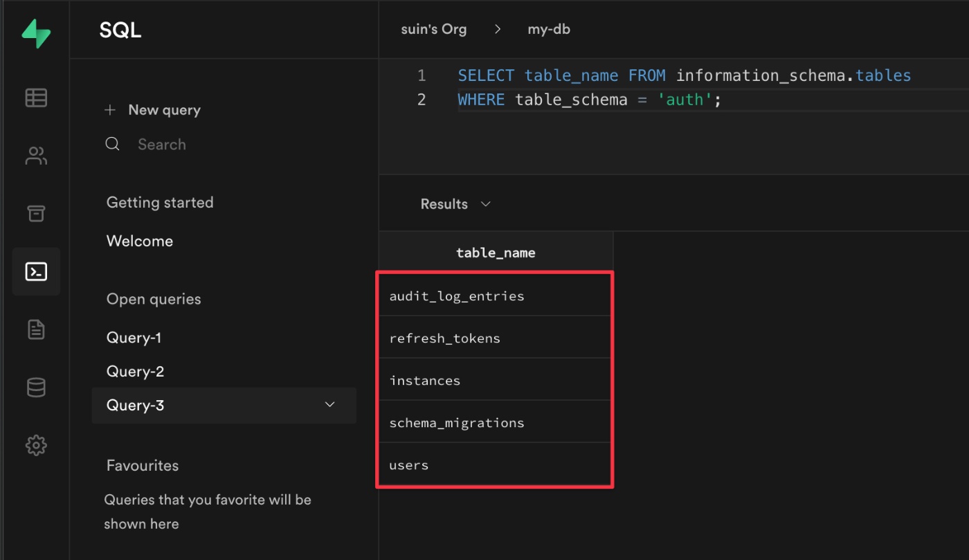Open the Welcome page
Image resolution: width=969 pixels, height=560 pixels.
pyautogui.click(x=140, y=241)
